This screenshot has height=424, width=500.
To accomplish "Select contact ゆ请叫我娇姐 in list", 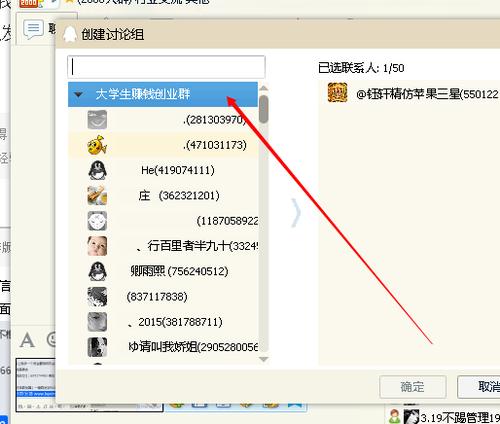I will click(163, 347).
